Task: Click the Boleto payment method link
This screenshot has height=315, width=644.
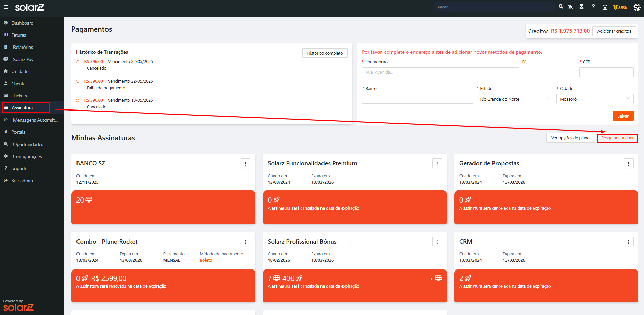Action: click(206, 260)
